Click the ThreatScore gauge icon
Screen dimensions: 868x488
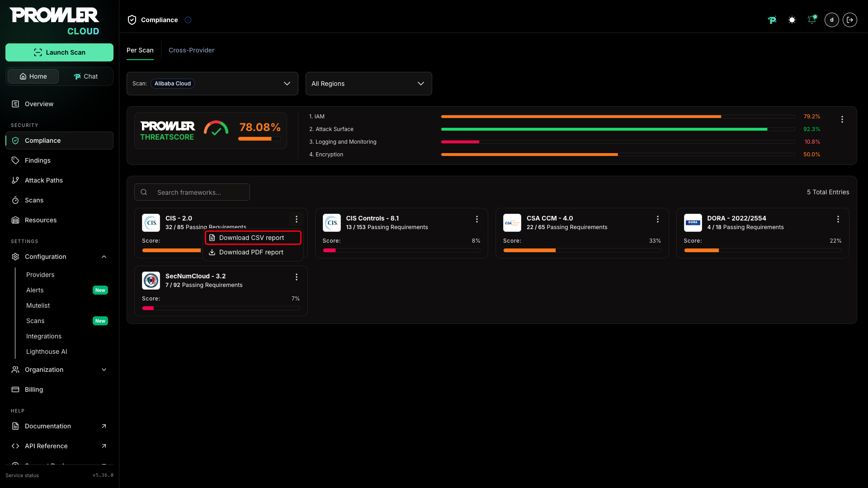(216, 128)
